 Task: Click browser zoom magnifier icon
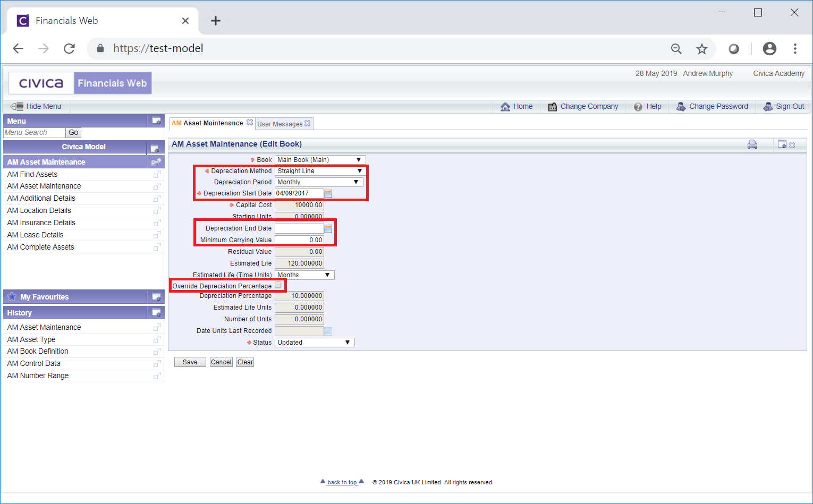click(x=676, y=49)
